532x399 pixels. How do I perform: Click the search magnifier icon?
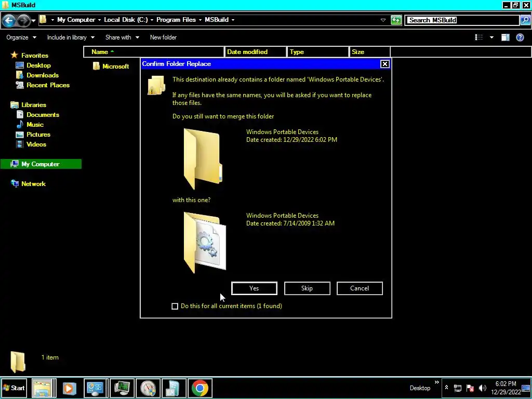[x=525, y=20]
